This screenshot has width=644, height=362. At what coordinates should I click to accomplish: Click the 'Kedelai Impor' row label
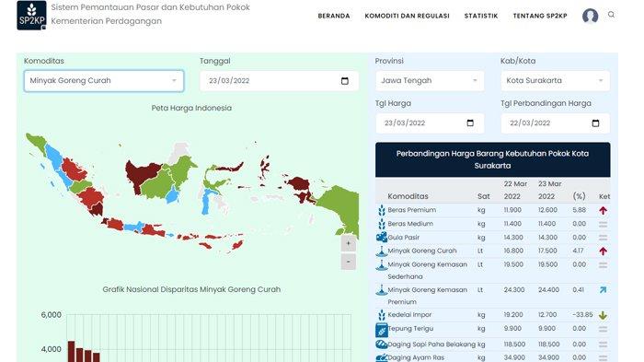tap(409, 315)
